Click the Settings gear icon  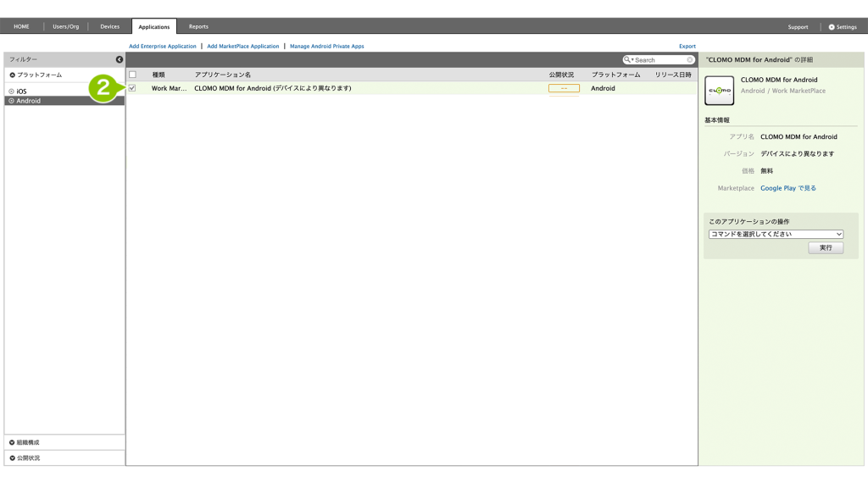(x=832, y=27)
